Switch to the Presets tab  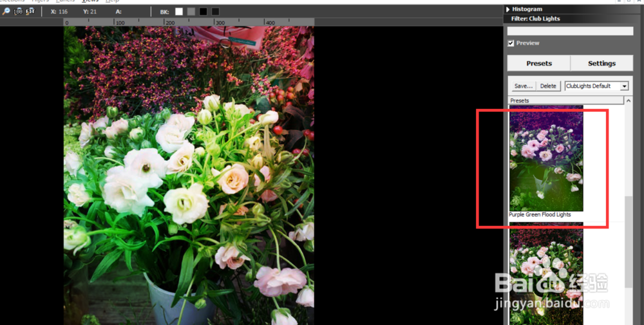click(539, 63)
